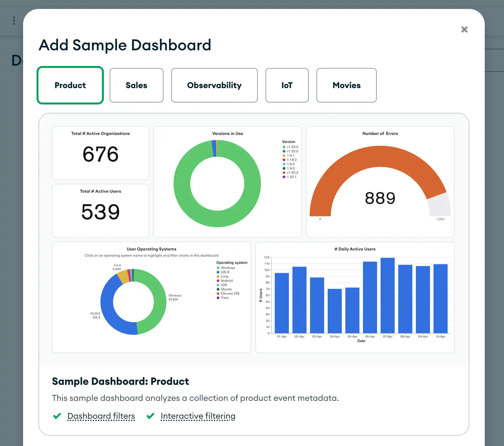Click the Total # Active Organizations card
This screenshot has width=504, height=446.
[100, 153]
